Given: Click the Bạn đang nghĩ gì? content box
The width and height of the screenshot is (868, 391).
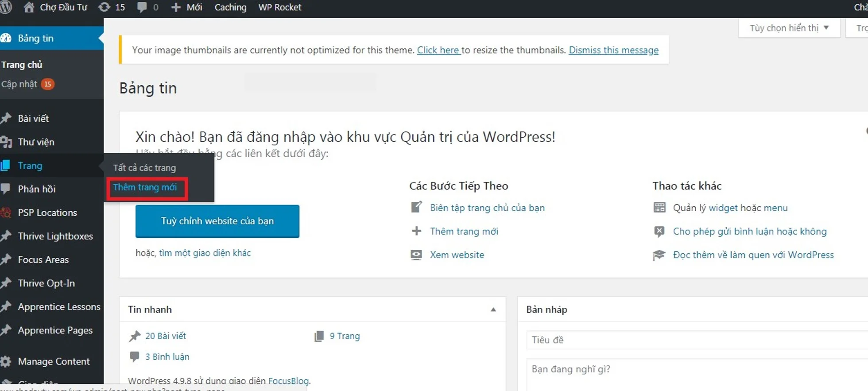Looking at the screenshot, I should [x=697, y=375].
